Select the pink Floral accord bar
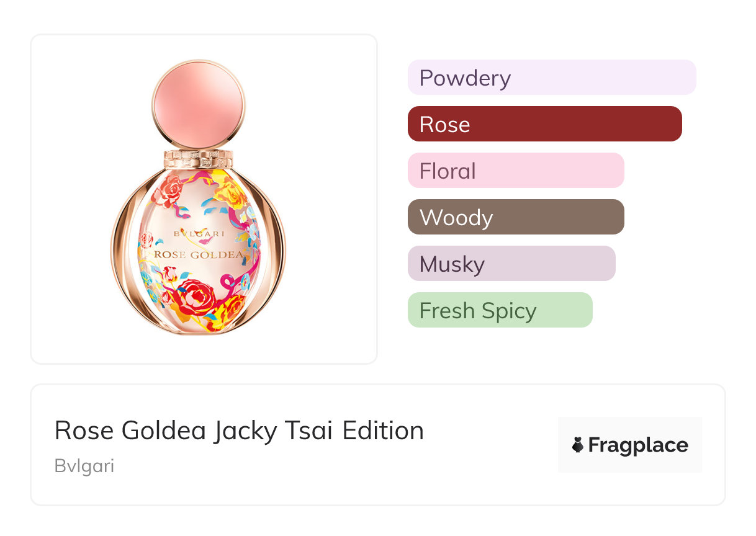756x536 pixels. click(x=515, y=171)
